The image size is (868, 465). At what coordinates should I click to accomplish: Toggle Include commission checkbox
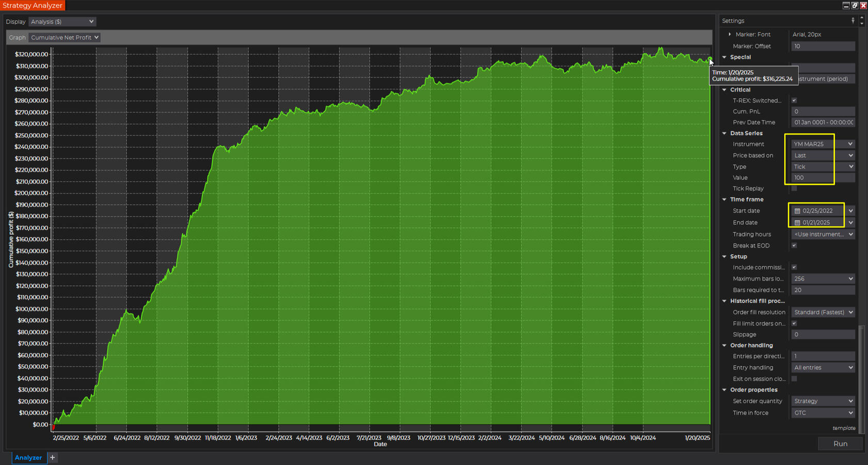pyautogui.click(x=794, y=267)
